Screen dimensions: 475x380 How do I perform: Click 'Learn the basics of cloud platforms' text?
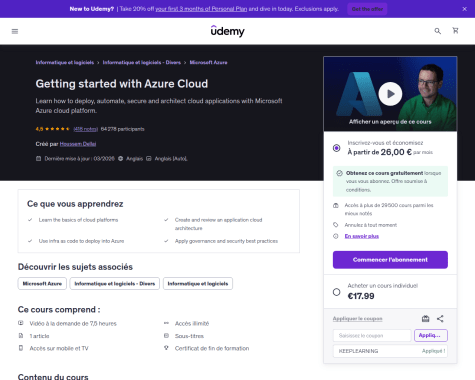(78, 220)
